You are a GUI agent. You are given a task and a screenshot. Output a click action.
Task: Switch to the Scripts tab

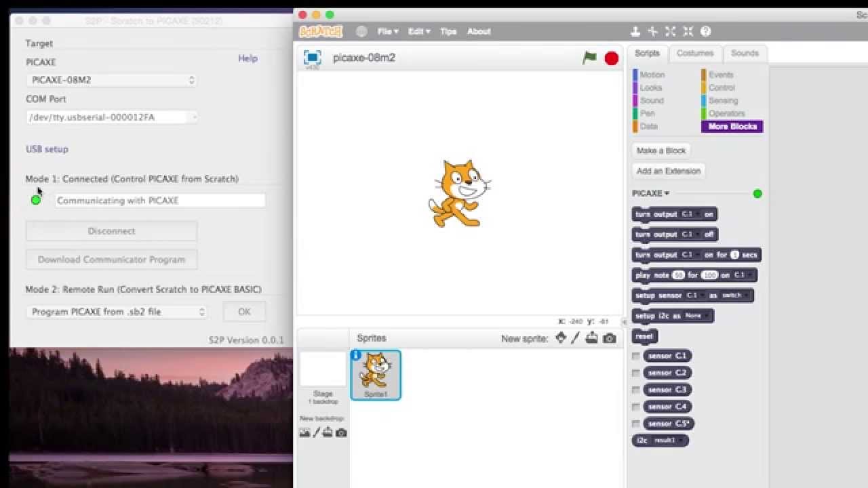click(647, 53)
